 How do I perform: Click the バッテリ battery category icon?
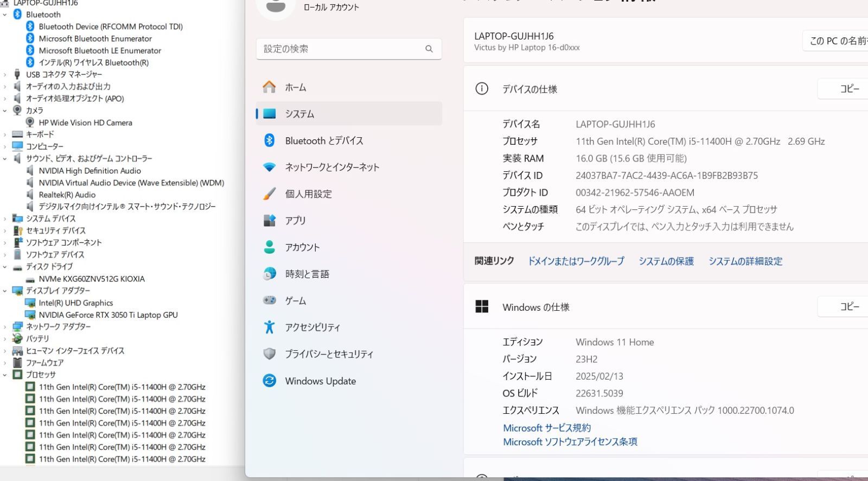(17, 338)
